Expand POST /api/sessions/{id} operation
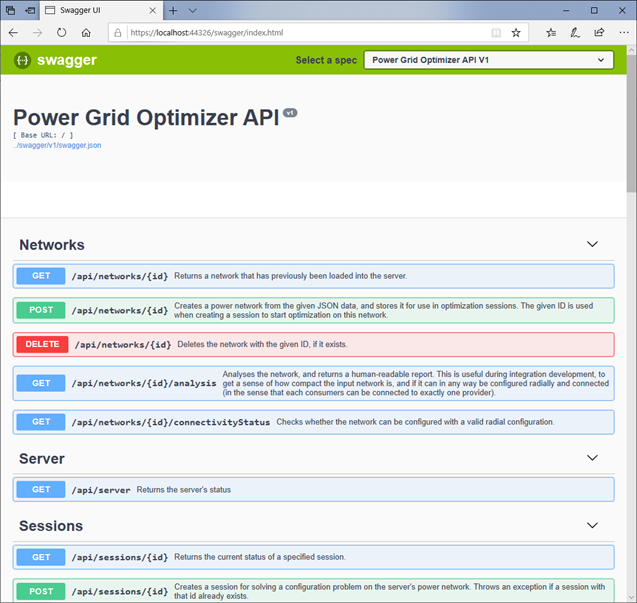The width and height of the screenshot is (637, 603). [313, 591]
